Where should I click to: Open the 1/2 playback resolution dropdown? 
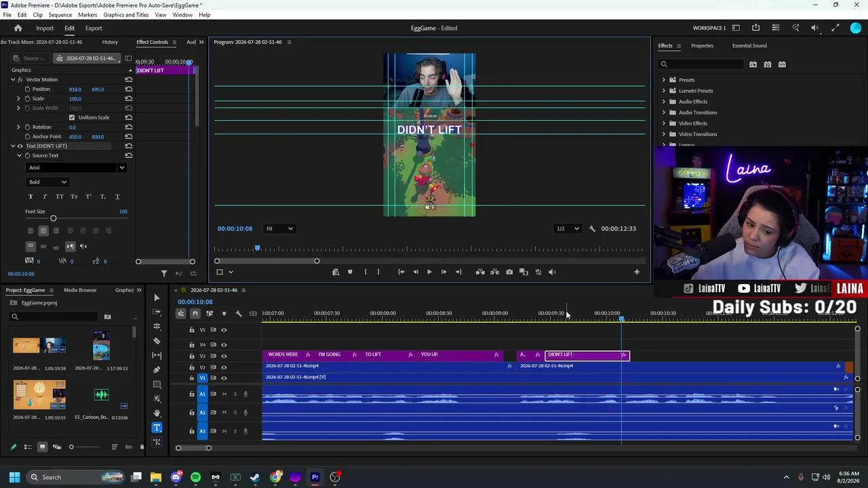coord(568,228)
